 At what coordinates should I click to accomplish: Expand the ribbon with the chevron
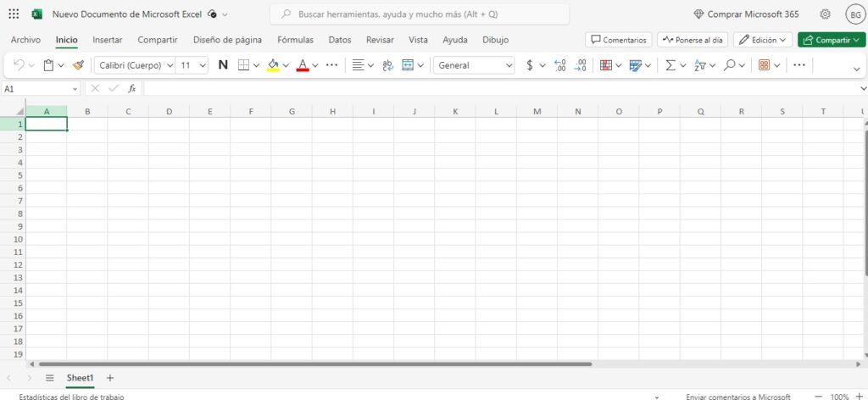[858, 69]
